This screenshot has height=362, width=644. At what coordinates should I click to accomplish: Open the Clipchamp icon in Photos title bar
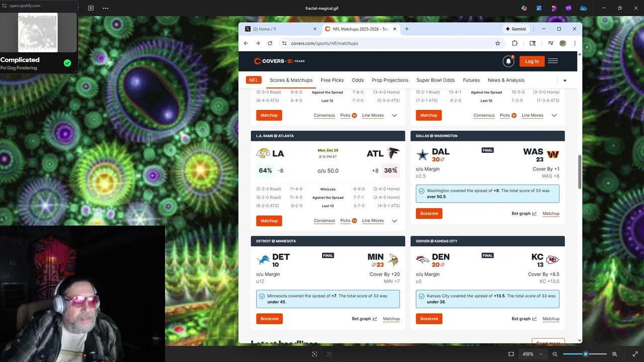(569, 8)
